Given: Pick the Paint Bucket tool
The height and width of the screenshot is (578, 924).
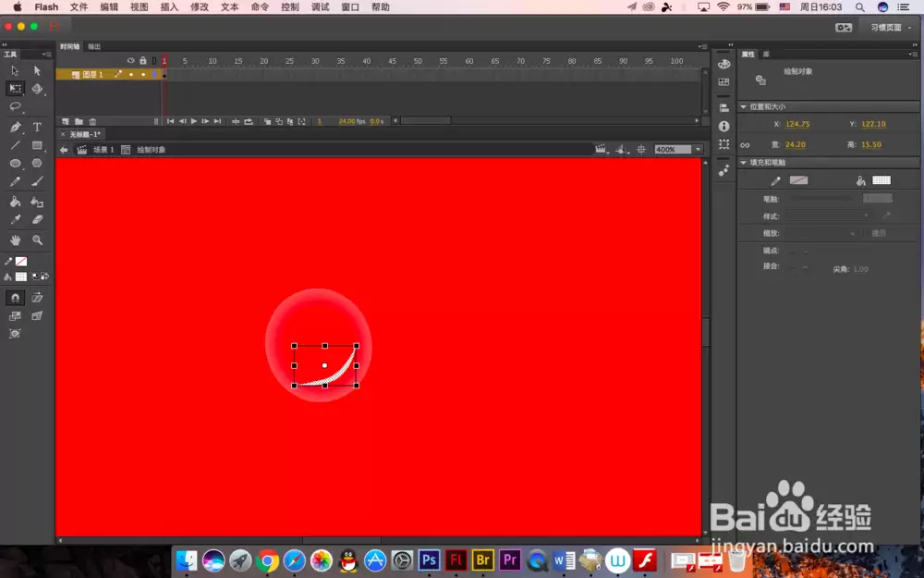Looking at the screenshot, I should coord(16,202).
